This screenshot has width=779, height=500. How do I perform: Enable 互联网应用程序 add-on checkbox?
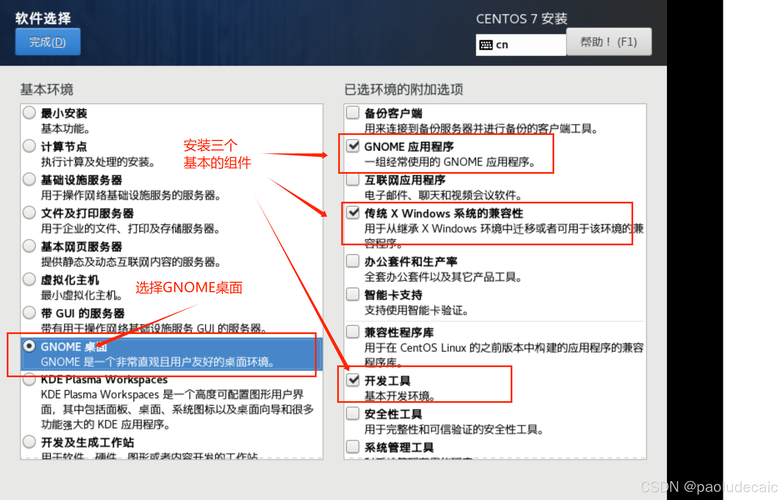click(353, 179)
